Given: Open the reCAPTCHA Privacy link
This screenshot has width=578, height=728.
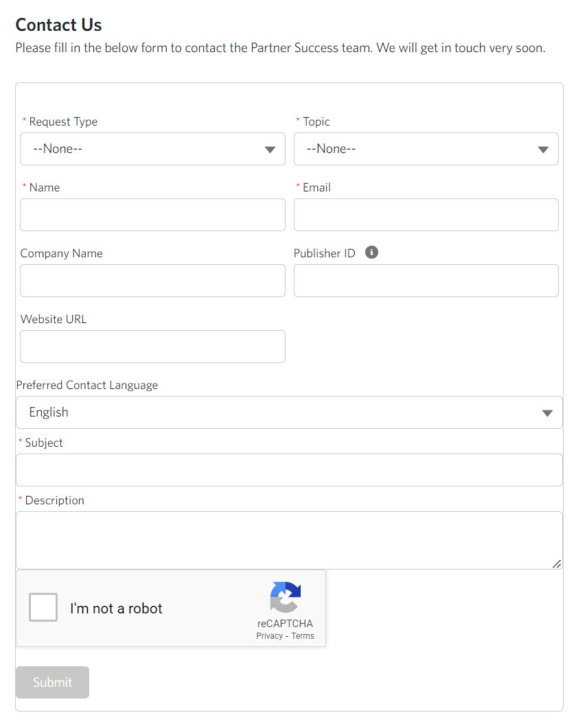Looking at the screenshot, I should (269, 636).
